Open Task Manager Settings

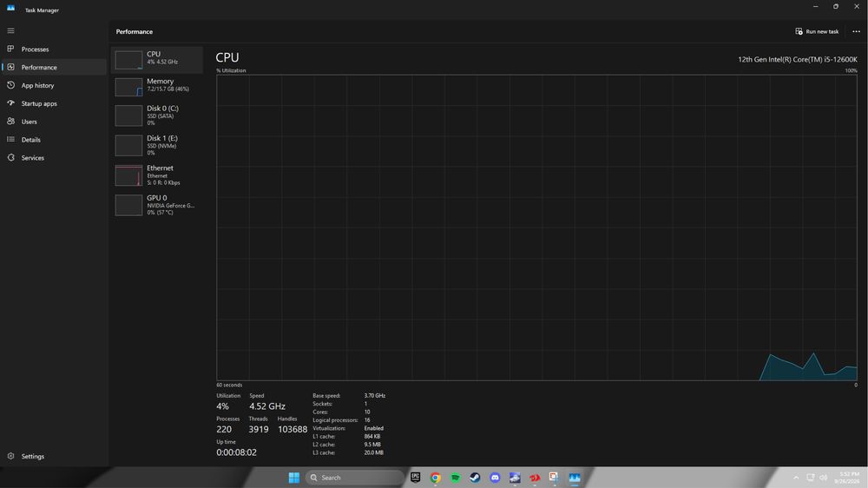coord(54,457)
